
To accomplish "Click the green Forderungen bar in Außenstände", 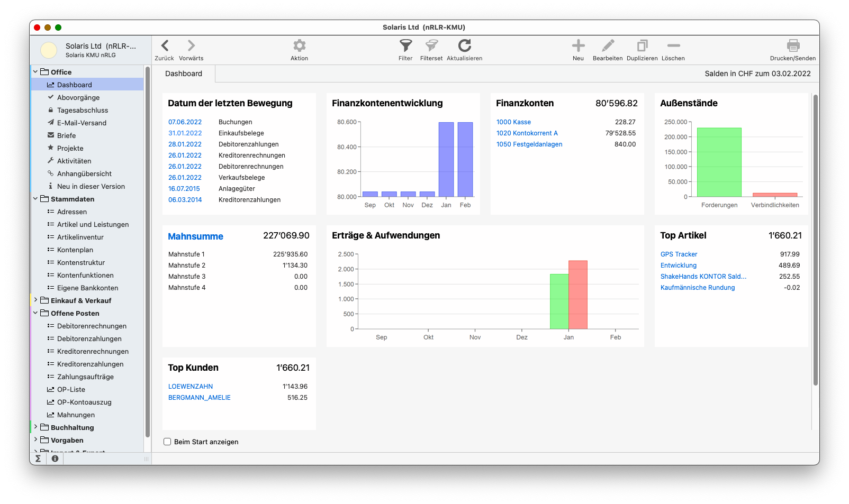I will (x=719, y=162).
